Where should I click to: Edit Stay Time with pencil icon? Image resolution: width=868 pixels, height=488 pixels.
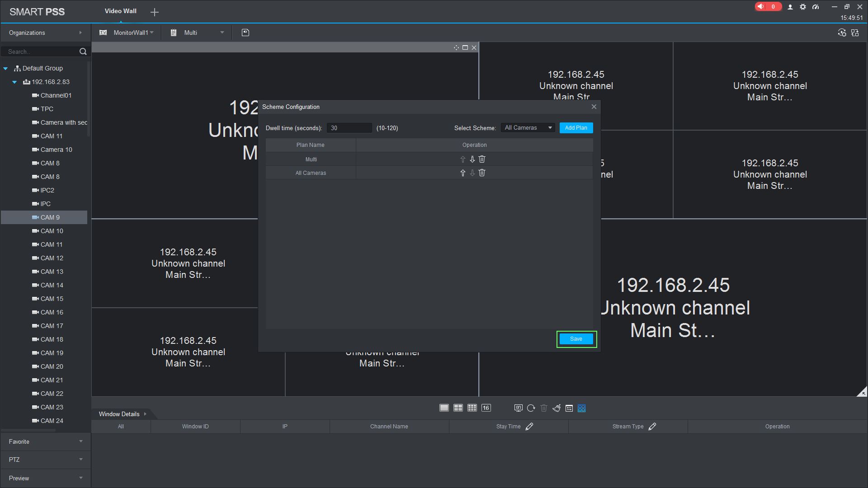click(529, 427)
